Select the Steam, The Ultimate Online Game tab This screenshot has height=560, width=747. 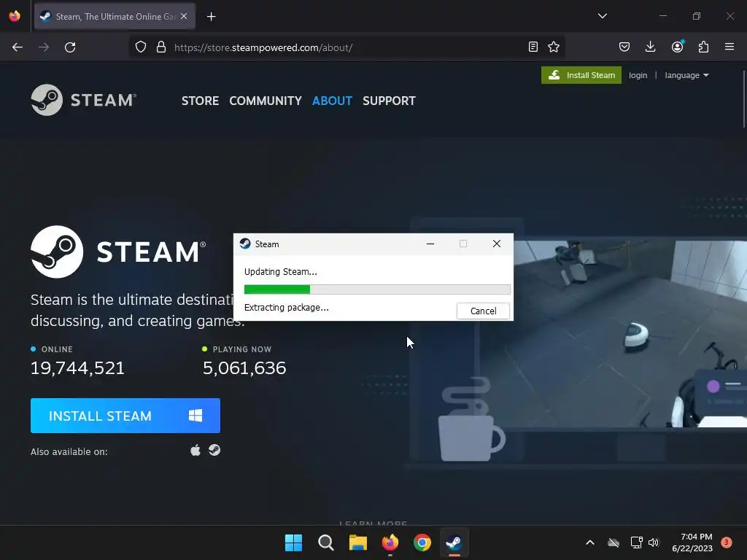pos(115,16)
